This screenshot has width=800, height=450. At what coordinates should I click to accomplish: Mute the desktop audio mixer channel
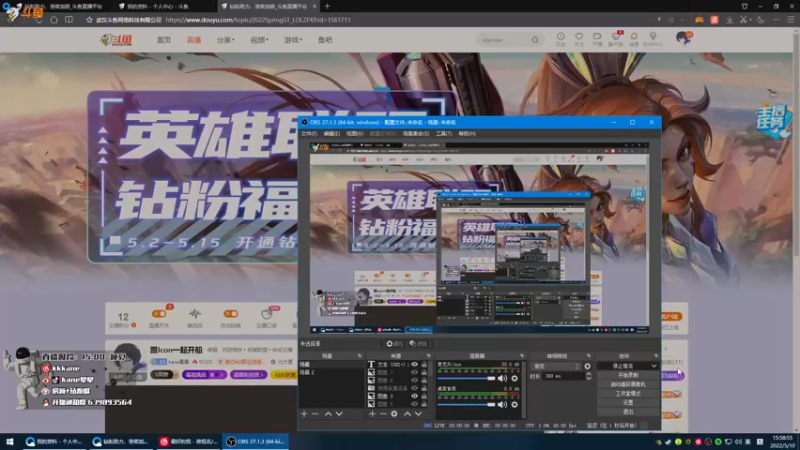[x=503, y=405]
